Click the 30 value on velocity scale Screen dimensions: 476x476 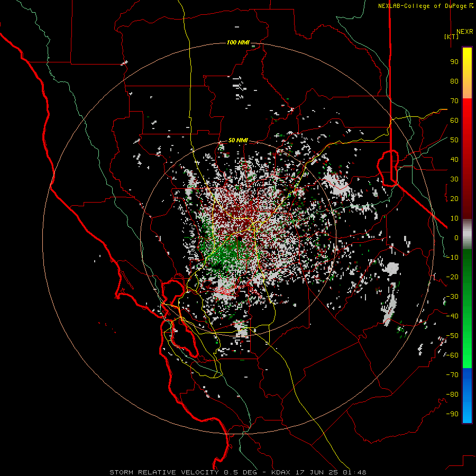coord(454,179)
